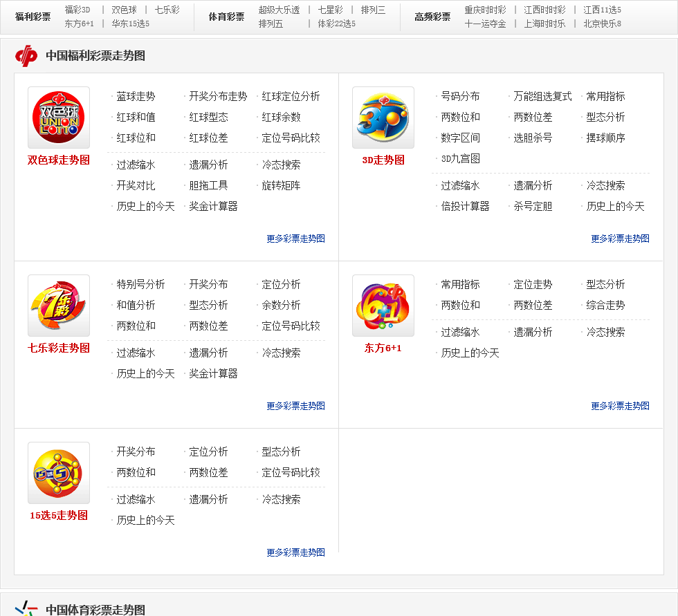Open 和值分析 link

click(136, 305)
